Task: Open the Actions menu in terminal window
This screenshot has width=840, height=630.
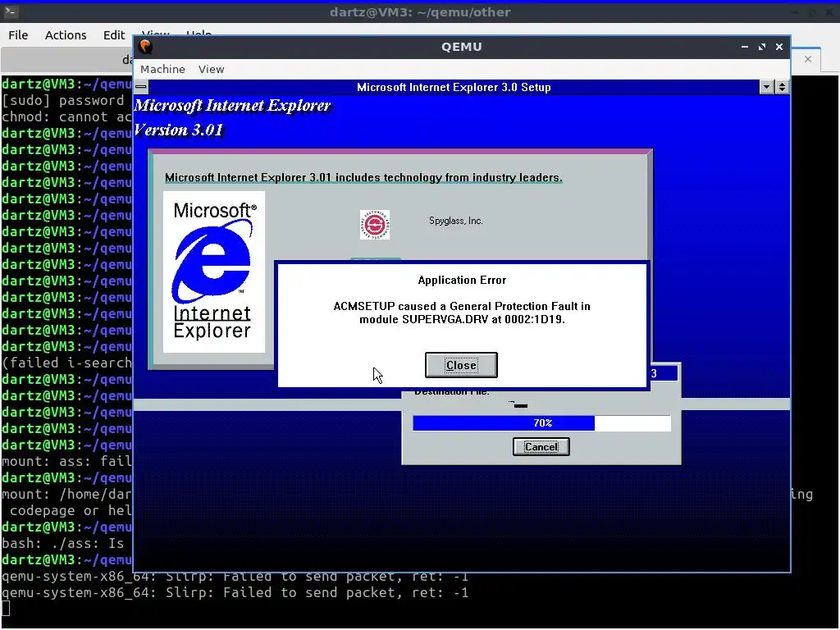Action: pyautogui.click(x=66, y=34)
